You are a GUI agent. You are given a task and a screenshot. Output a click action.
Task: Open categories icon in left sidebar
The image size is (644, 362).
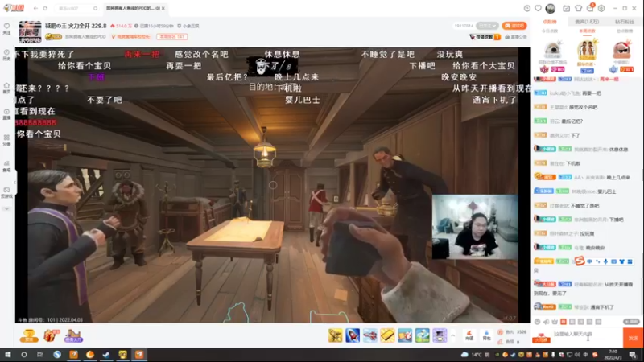click(6, 140)
